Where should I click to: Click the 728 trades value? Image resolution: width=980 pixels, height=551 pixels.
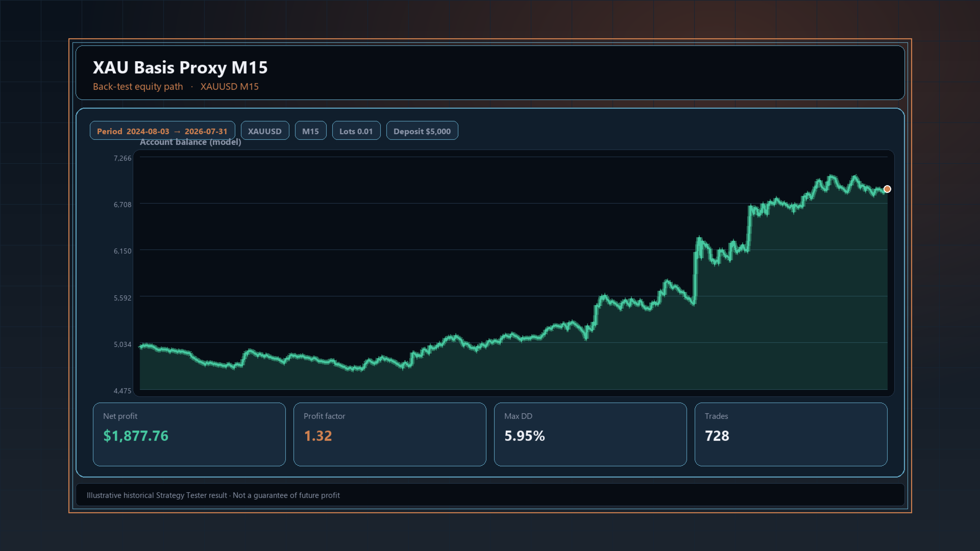[x=717, y=436]
